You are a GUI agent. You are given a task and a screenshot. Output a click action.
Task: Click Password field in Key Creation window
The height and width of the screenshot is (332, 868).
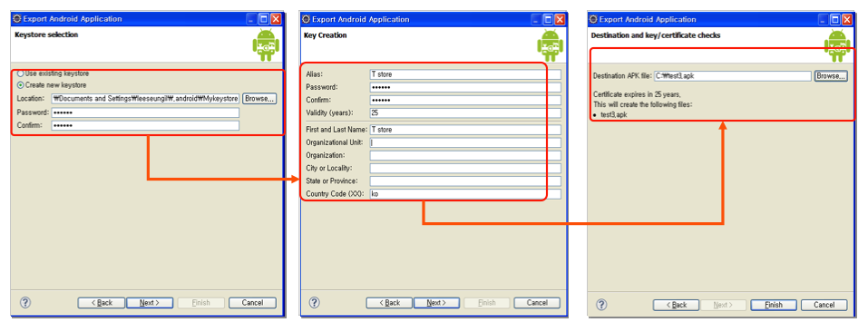click(465, 87)
